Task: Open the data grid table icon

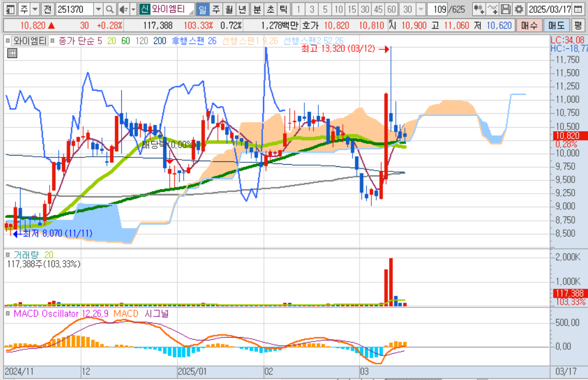Action: pyautogui.click(x=12, y=53)
